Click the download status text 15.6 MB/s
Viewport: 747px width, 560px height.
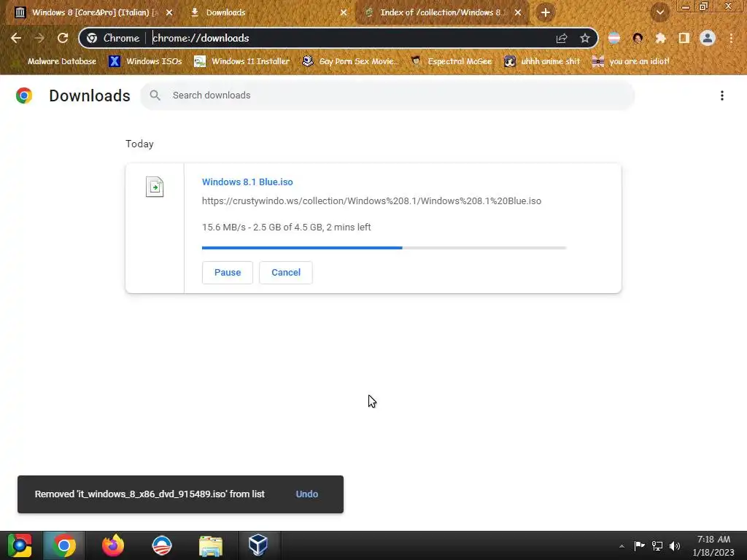[x=286, y=227]
